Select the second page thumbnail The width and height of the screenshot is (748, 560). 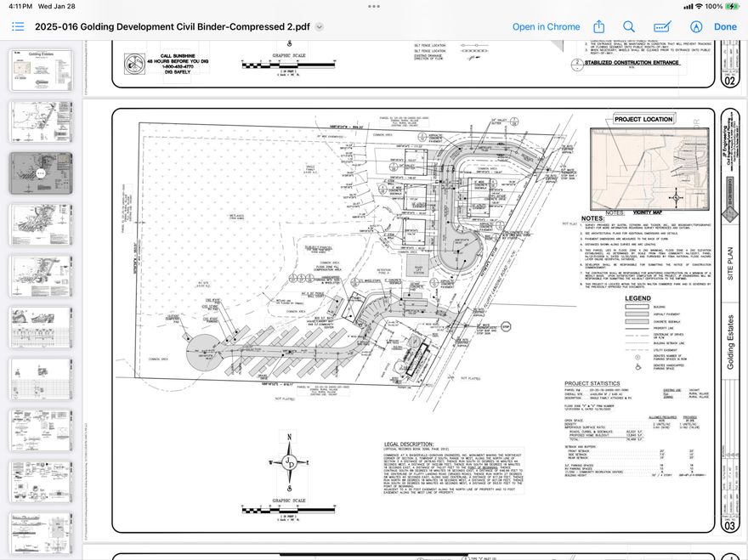click(x=40, y=121)
